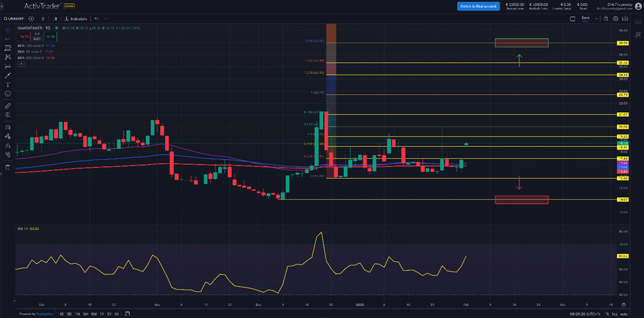
Task: Select the EMA 200 indicator legend
Action: click(36, 58)
